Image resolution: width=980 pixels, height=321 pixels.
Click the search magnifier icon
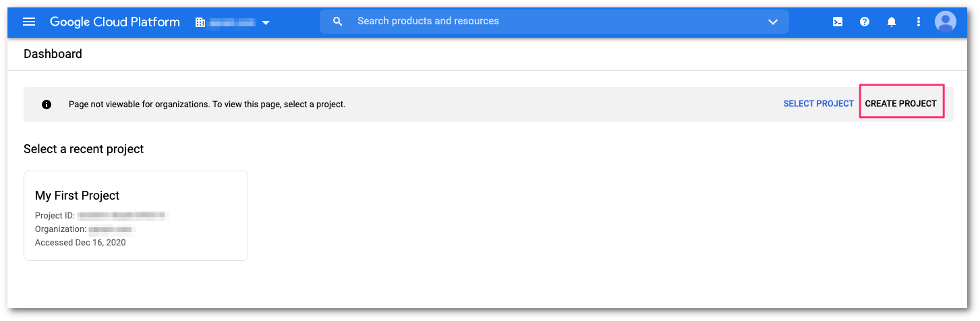tap(339, 22)
